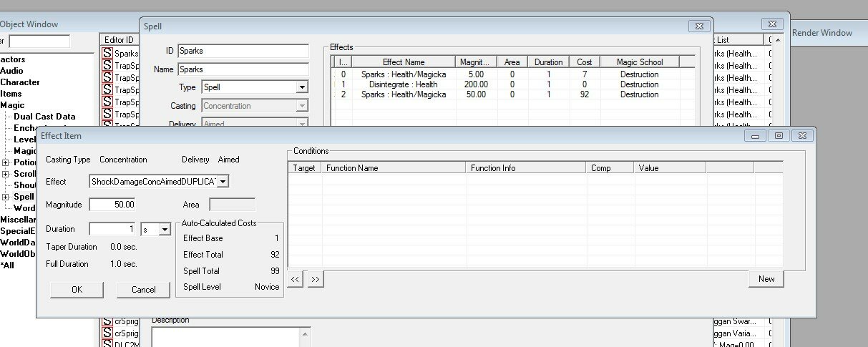Click the Render Window title bar

pos(830,33)
